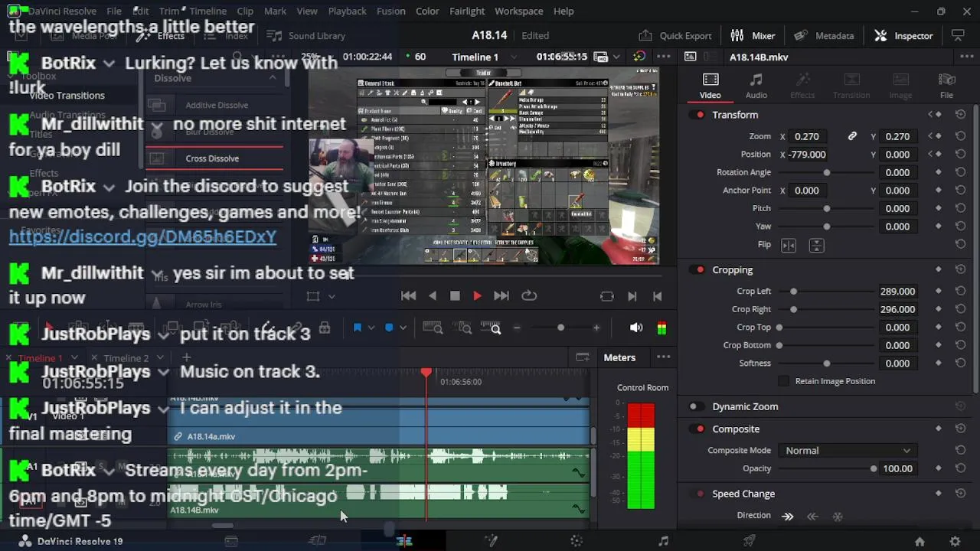The width and height of the screenshot is (980, 551).
Task: Toggle the Composite section switch
Action: pyautogui.click(x=697, y=429)
